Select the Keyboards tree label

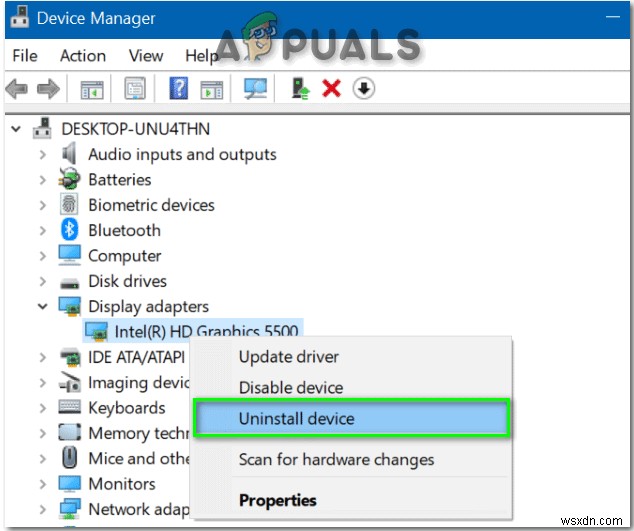(127, 408)
